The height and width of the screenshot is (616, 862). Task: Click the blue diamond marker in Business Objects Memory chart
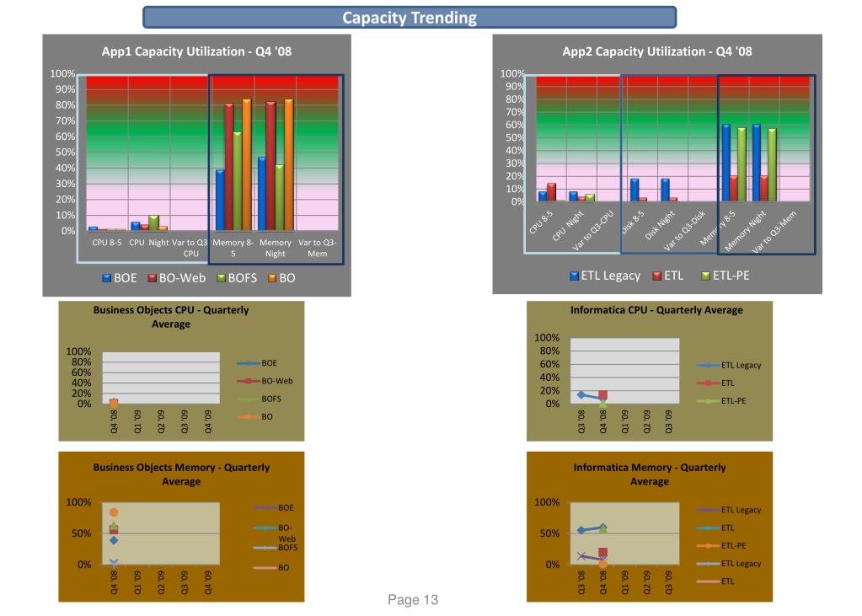click(x=114, y=541)
